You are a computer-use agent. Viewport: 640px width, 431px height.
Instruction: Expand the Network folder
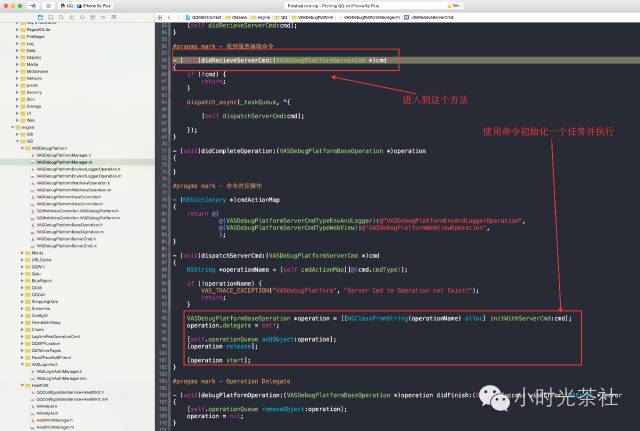point(17,78)
